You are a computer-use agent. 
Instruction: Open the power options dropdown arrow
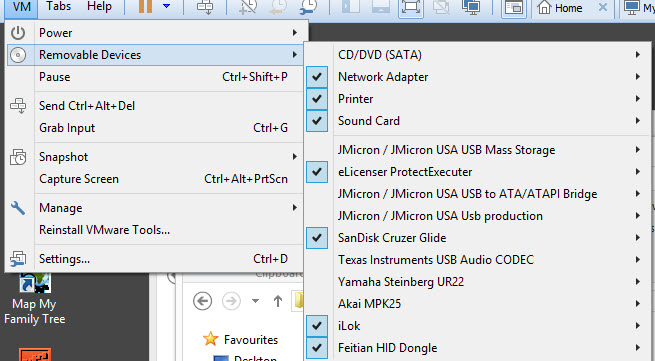(x=166, y=6)
